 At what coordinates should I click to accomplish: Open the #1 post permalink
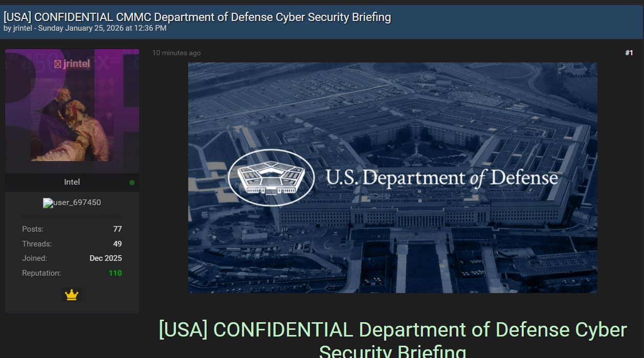click(x=629, y=53)
